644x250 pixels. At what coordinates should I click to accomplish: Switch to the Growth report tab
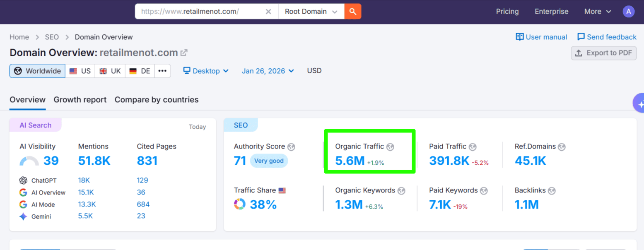coord(80,100)
